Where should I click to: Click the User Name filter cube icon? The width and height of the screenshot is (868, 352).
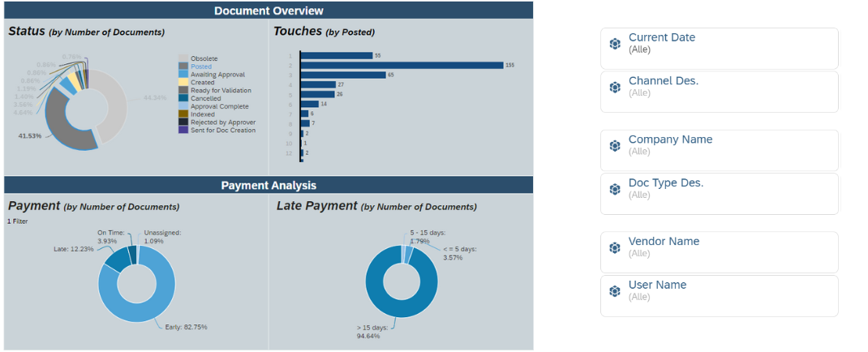tap(615, 291)
